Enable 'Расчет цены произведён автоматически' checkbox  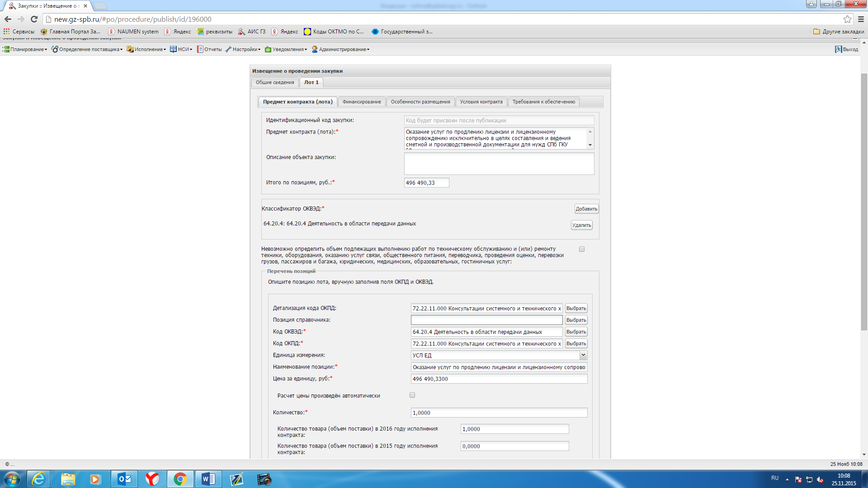coord(412,395)
